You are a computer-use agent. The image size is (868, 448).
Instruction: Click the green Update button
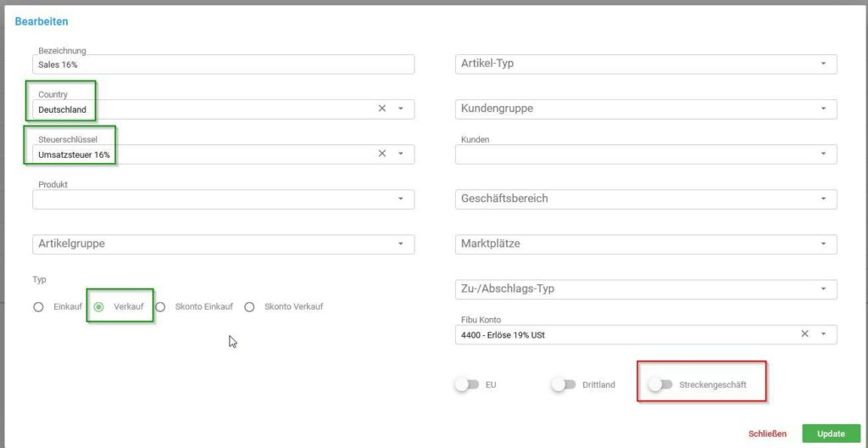point(831,434)
